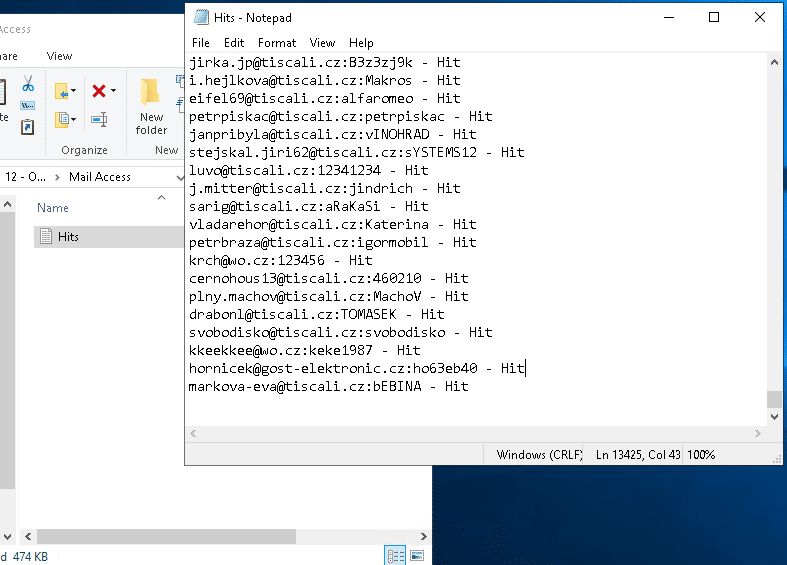787x565 pixels.
Task: Click the 'Organize' group label
Action: tap(84, 150)
